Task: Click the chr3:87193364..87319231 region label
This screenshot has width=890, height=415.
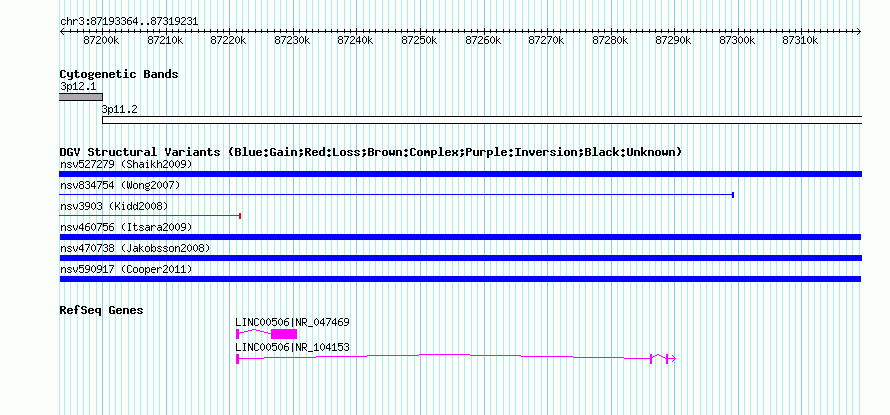Action: coord(129,21)
